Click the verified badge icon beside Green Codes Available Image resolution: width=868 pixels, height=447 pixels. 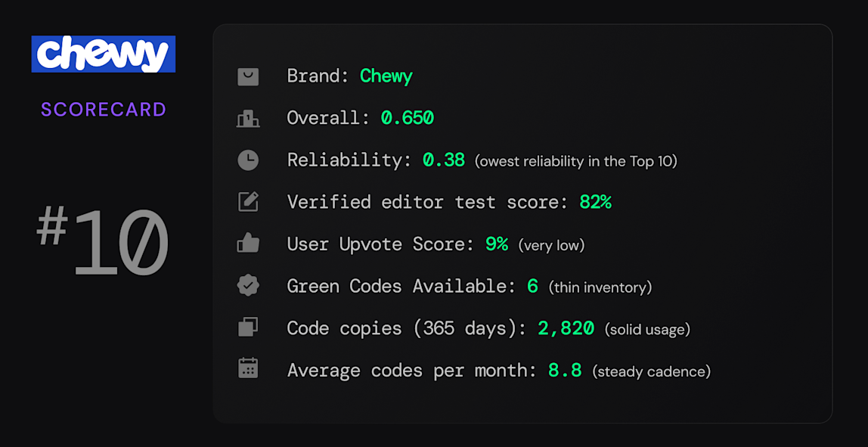[x=248, y=286]
